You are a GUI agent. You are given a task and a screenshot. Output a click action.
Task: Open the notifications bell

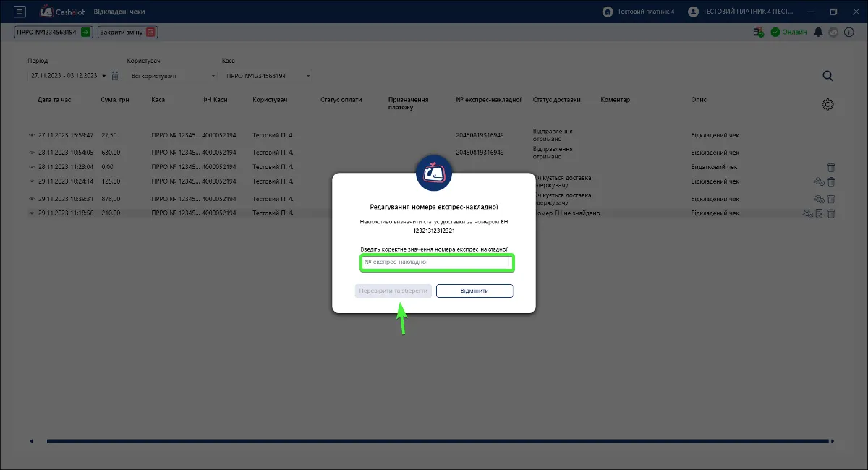click(x=819, y=32)
